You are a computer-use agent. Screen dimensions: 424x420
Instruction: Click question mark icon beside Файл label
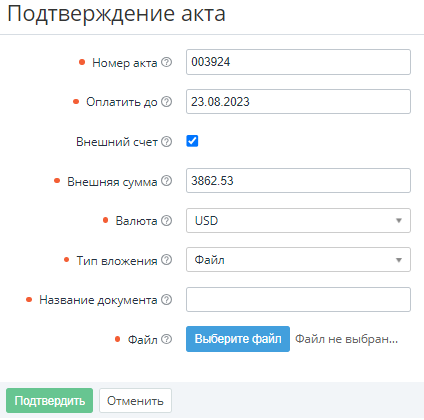(x=166, y=339)
